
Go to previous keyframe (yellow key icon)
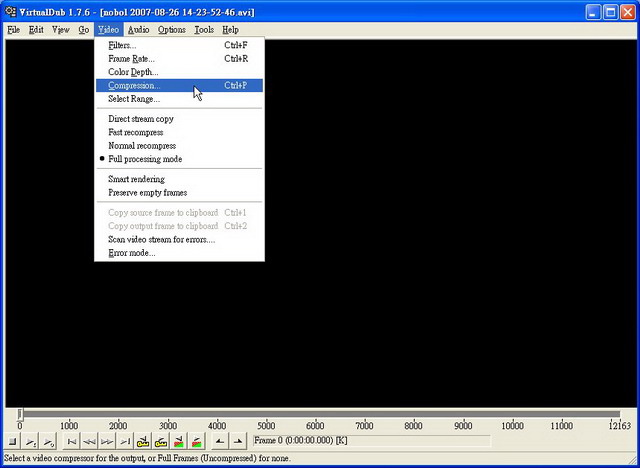pos(143,441)
